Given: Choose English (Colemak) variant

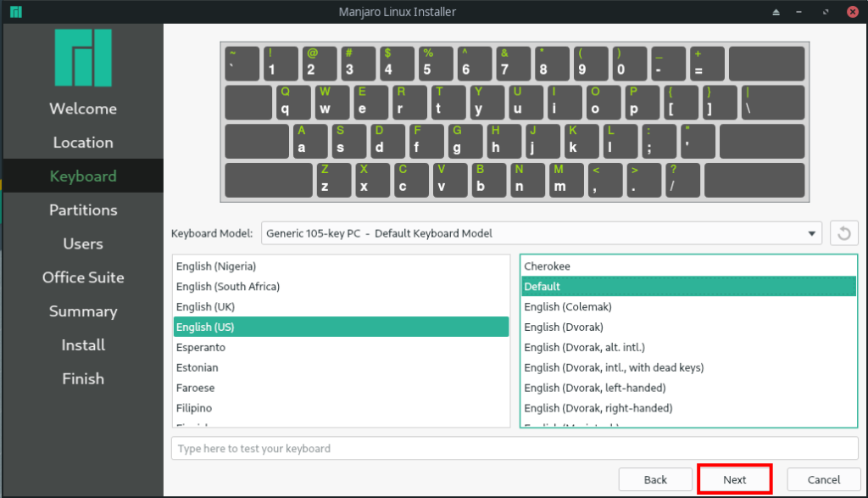Looking at the screenshot, I should pyautogui.click(x=688, y=307).
